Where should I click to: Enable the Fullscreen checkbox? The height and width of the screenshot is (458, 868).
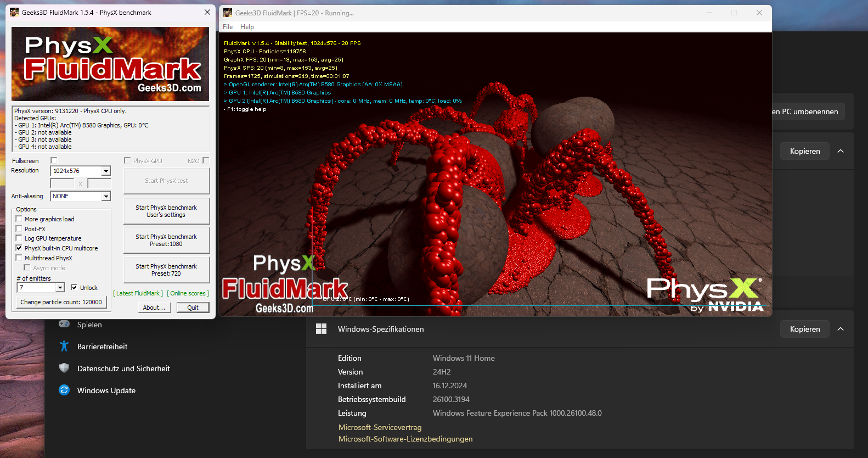[x=54, y=160]
